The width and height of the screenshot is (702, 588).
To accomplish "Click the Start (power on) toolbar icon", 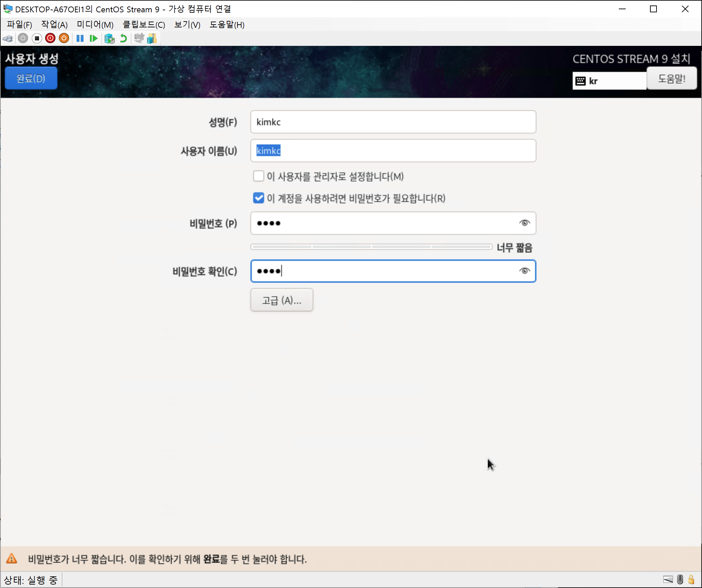I will pyautogui.click(x=23, y=38).
